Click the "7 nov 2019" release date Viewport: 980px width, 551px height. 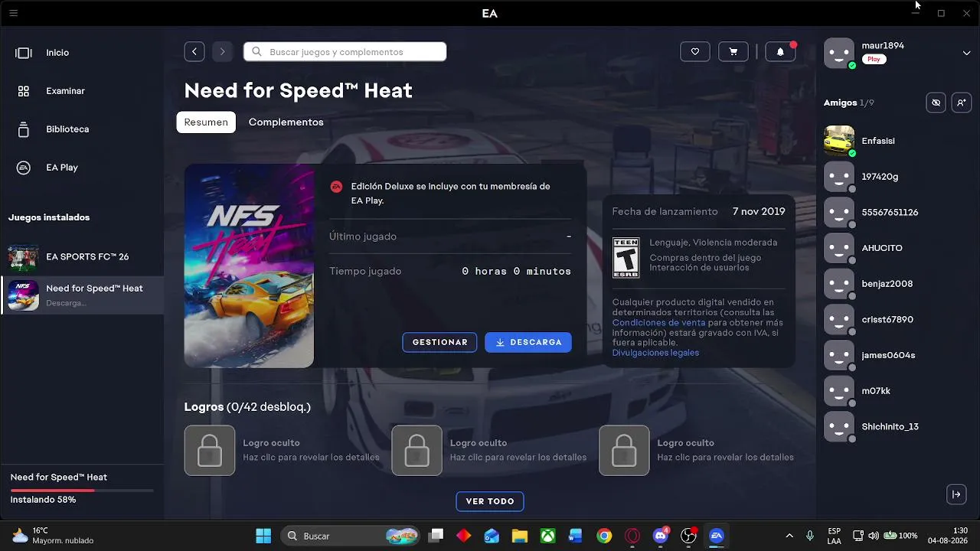click(x=759, y=211)
